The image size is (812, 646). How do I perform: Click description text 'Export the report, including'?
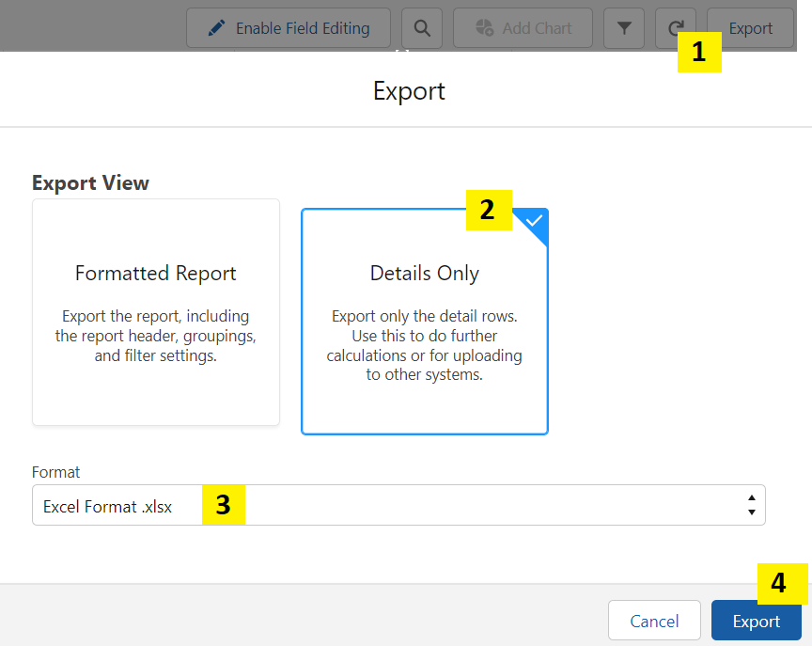tap(156, 316)
